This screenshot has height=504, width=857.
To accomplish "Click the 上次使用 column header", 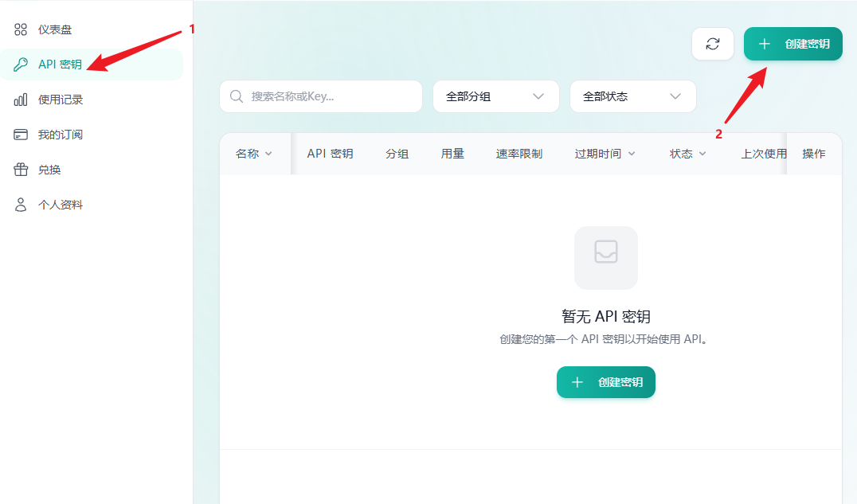I will click(x=764, y=154).
